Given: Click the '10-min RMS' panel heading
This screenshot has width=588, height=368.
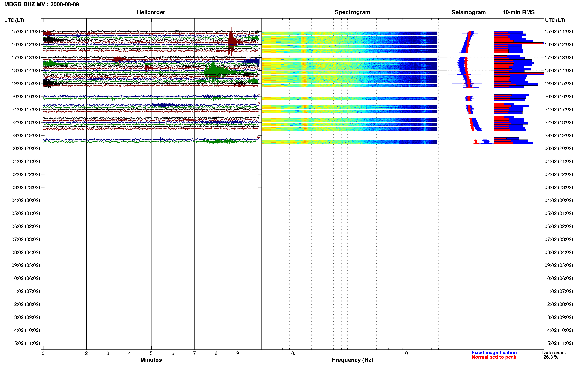Looking at the screenshot, I should pos(518,12).
